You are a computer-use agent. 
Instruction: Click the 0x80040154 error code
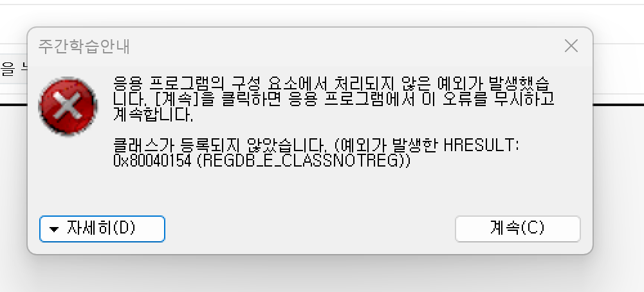pos(152,161)
